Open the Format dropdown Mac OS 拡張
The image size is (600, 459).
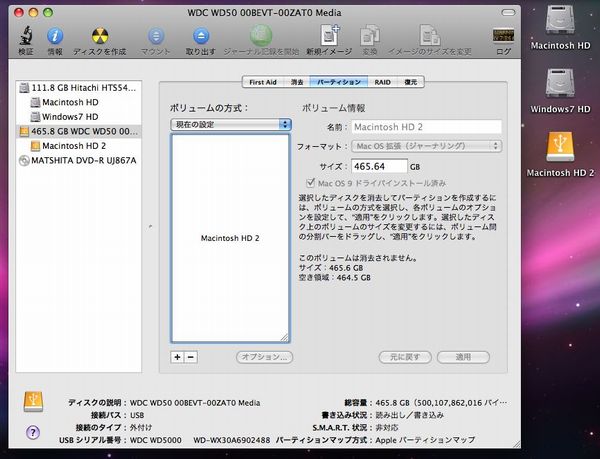427,146
